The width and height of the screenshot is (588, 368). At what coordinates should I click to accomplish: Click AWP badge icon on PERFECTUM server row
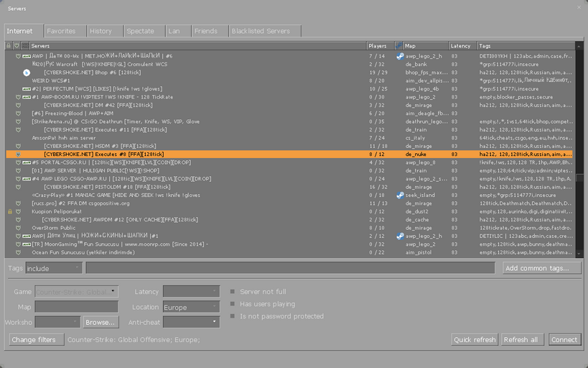point(26,89)
